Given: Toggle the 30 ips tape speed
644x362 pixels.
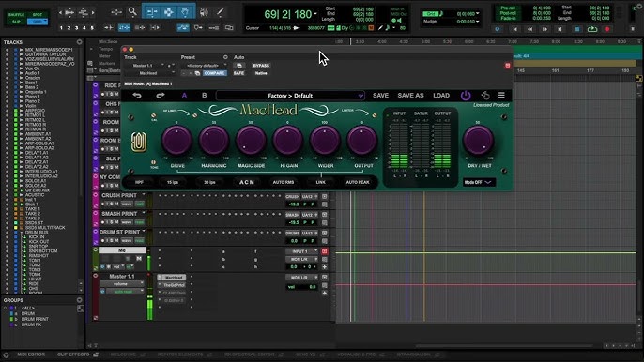Looking at the screenshot, I should pos(209,182).
